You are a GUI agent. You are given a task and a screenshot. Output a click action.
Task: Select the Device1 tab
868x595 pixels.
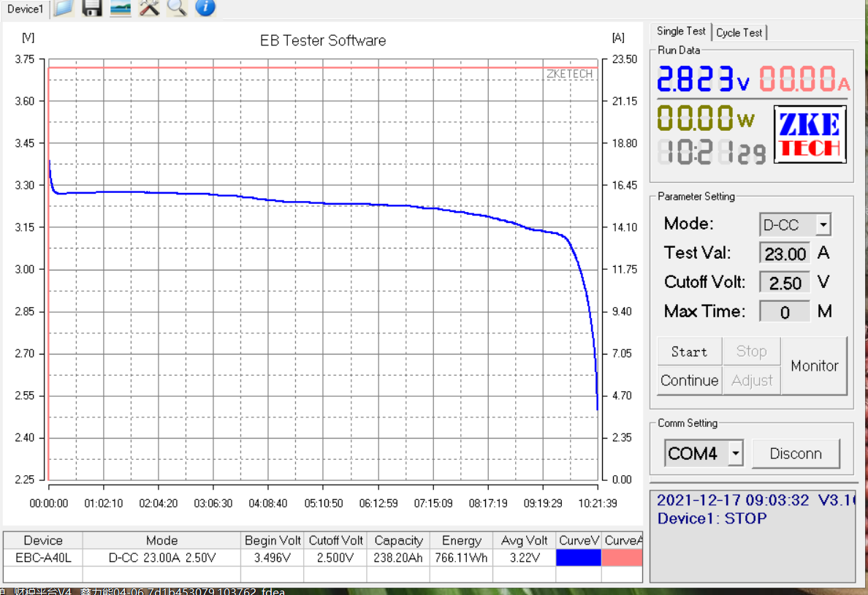coord(25,9)
